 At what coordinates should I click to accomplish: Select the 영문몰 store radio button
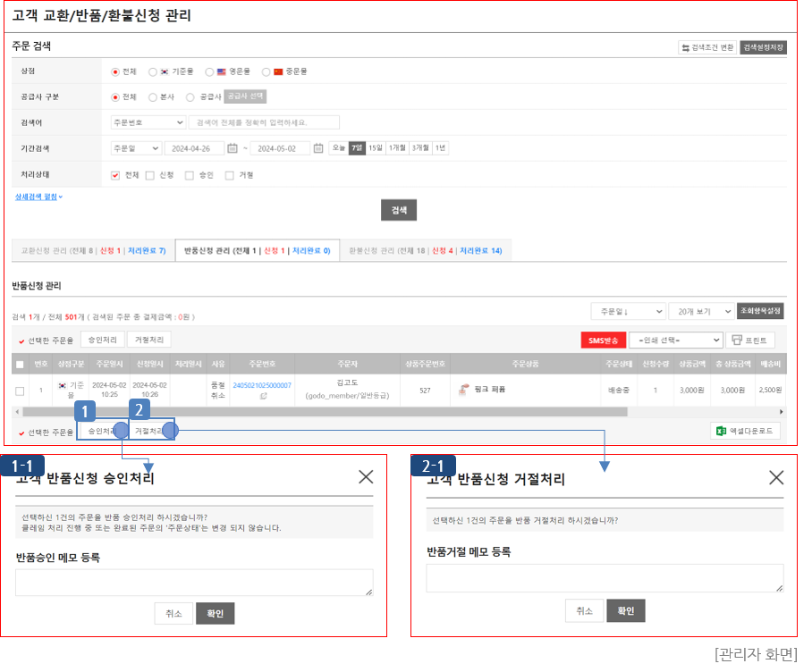pyautogui.click(x=209, y=71)
